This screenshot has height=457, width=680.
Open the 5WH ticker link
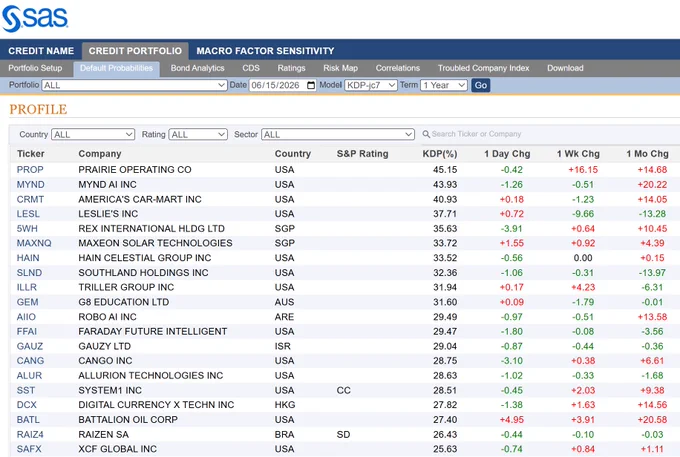tap(27, 228)
